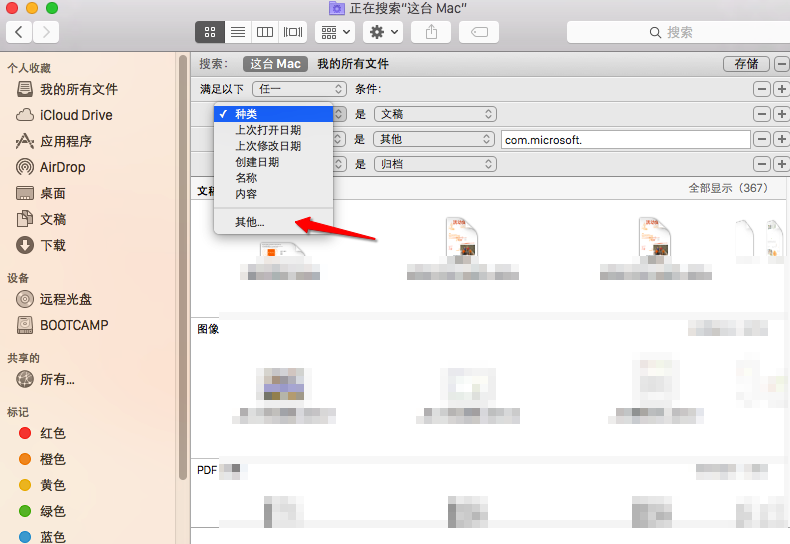Image resolution: width=790 pixels, height=544 pixels.
Task: Open 所有… under shared
Action: click(45, 379)
